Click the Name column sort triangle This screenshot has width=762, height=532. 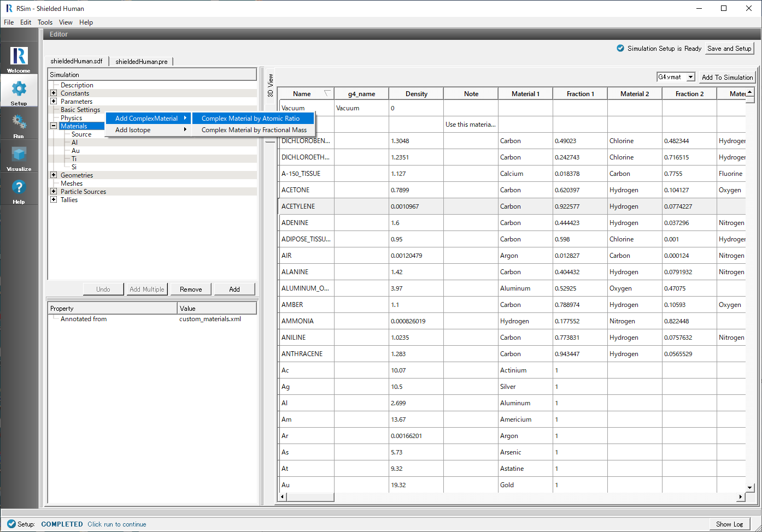point(327,93)
